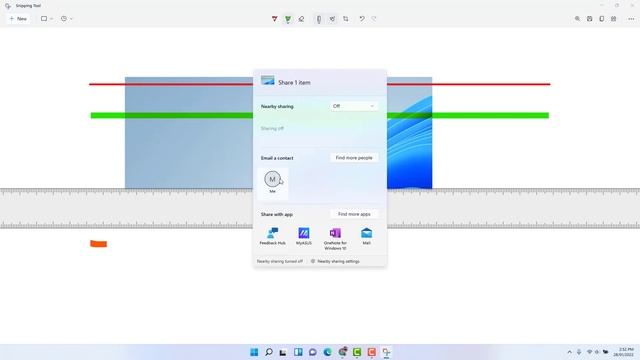The height and width of the screenshot is (360, 640).
Task: Open Chat from taskbar
Action: 313,352
